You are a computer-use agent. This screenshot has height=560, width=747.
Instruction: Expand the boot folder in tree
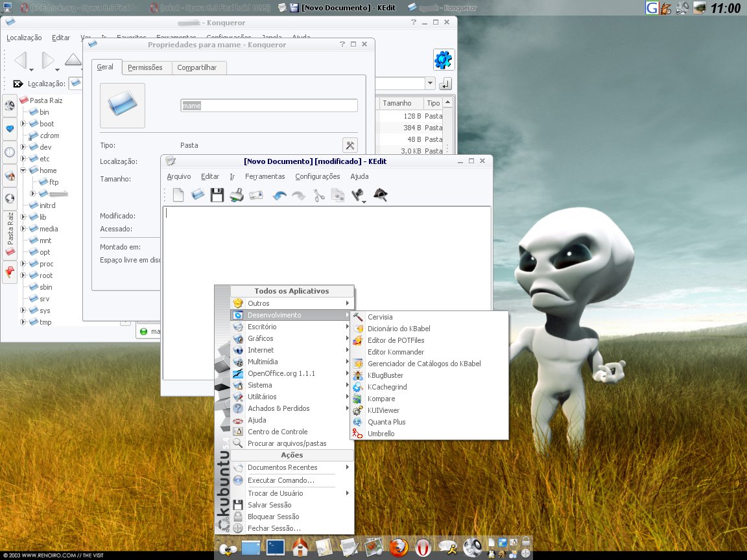23,123
